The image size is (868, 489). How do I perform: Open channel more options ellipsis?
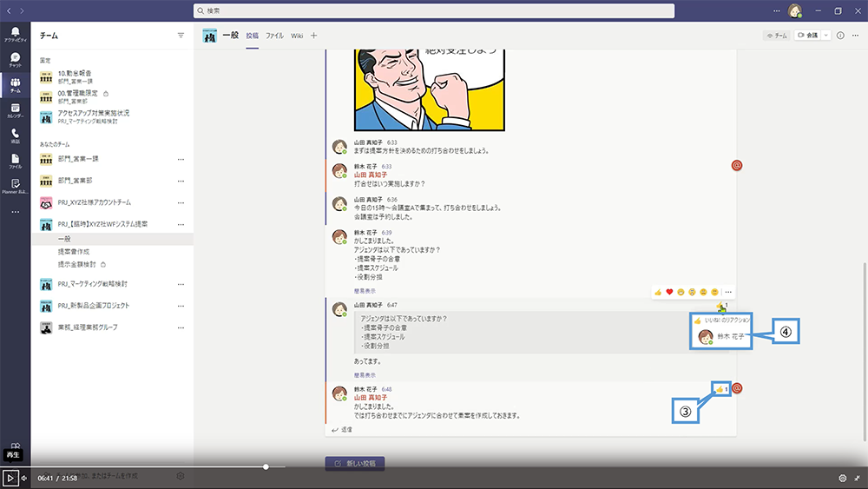[855, 36]
